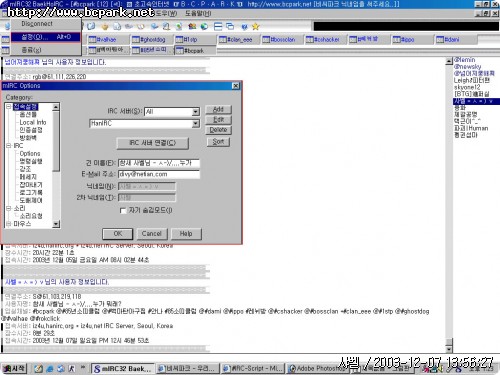Click Cancel in mIRC Options
The width and height of the screenshot is (500, 375).
coord(152,234)
